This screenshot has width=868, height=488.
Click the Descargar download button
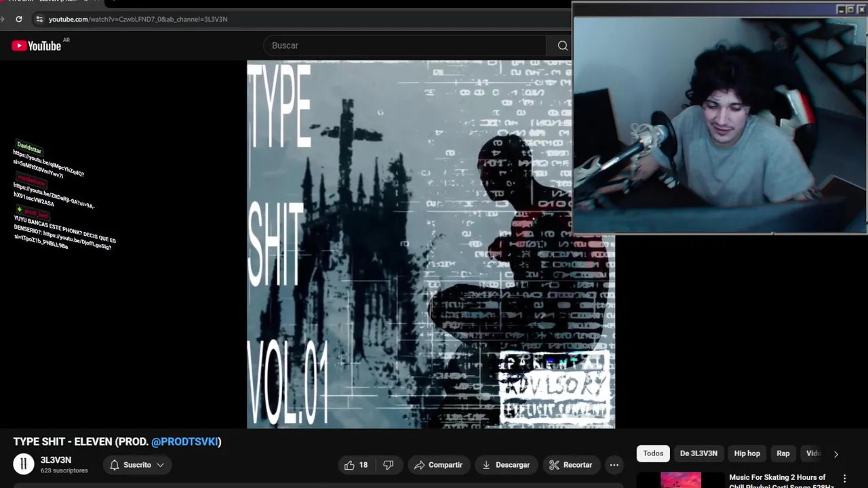(506, 465)
